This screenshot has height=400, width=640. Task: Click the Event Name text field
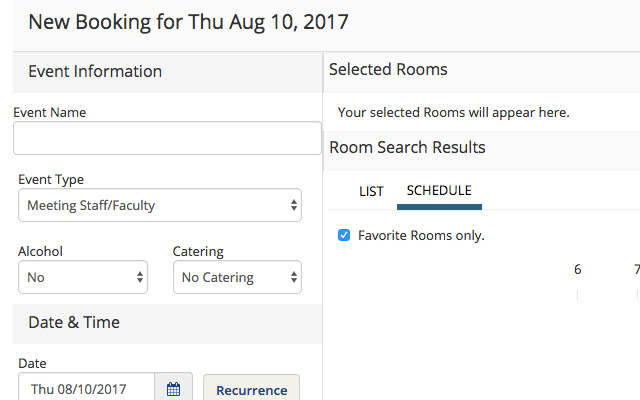tap(167, 139)
